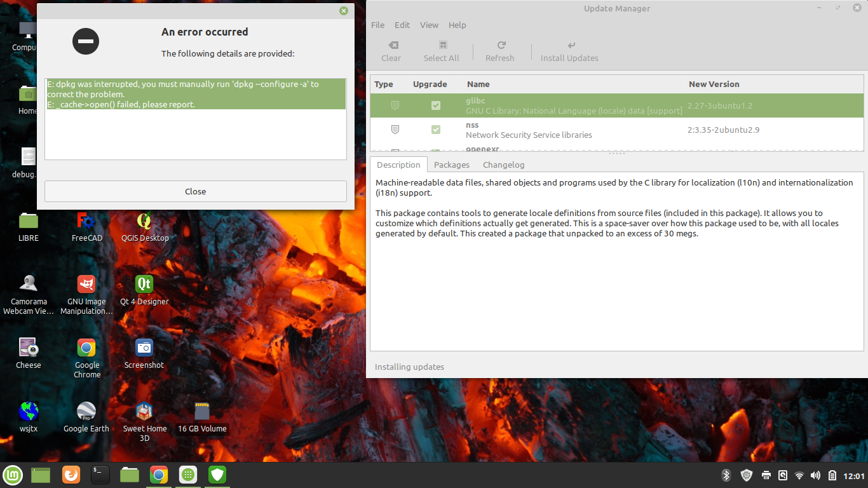Screen dimensions: 868x488
Task: Sort updates by New Version column
Action: point(714,84)
